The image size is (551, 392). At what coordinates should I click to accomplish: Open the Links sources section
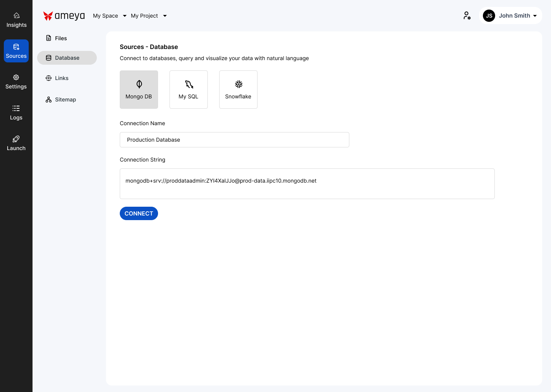pyautogui.click(x=62, y=78)
